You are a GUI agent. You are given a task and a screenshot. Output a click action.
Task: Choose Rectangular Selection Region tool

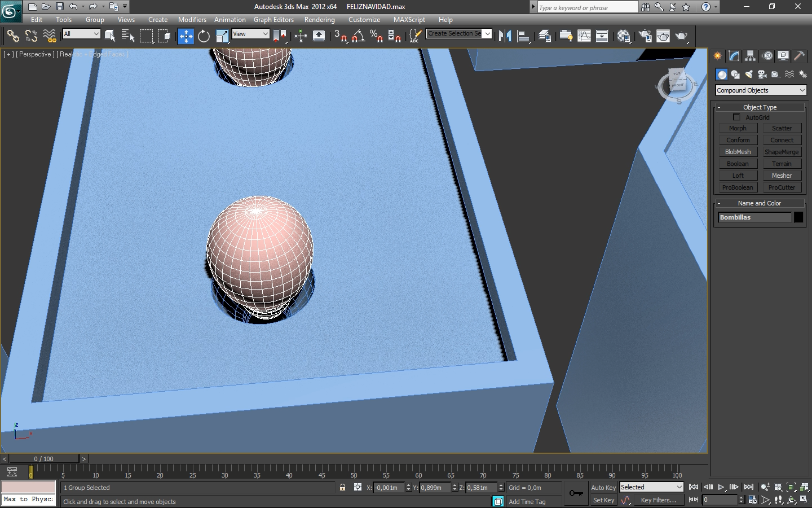pyautogui.click(x=147, y=36)
